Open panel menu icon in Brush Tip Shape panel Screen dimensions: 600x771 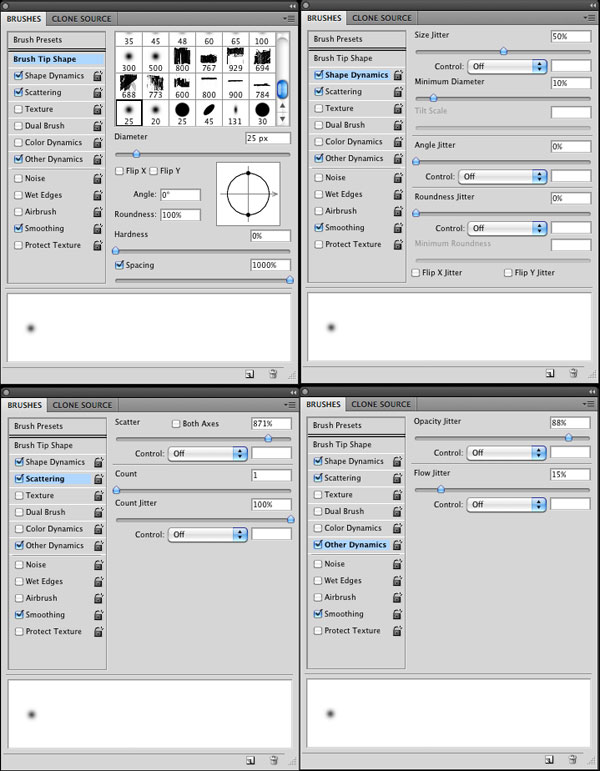click(289, 19)
